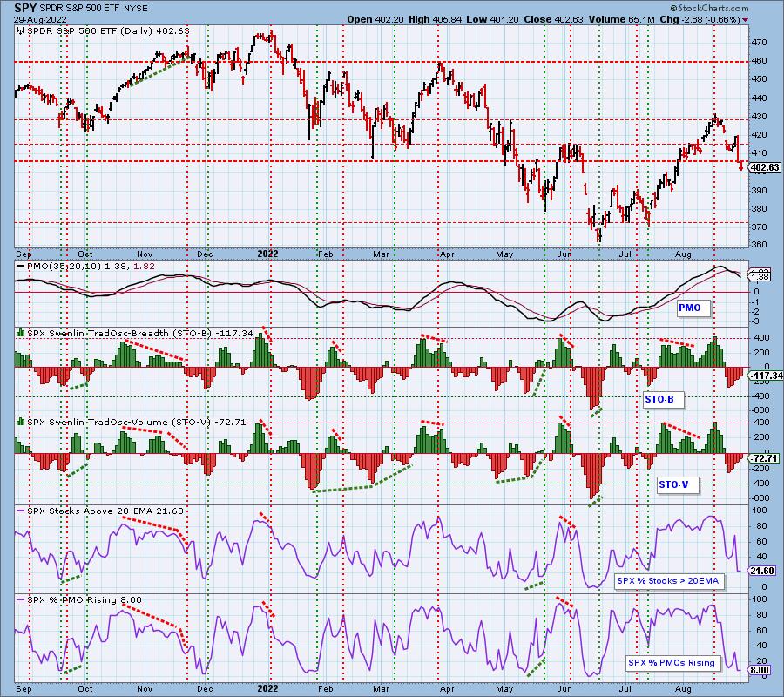Click the 2022 label on price panel axis
The width and height of the screenshot is (784, 697).
[268, 254]
